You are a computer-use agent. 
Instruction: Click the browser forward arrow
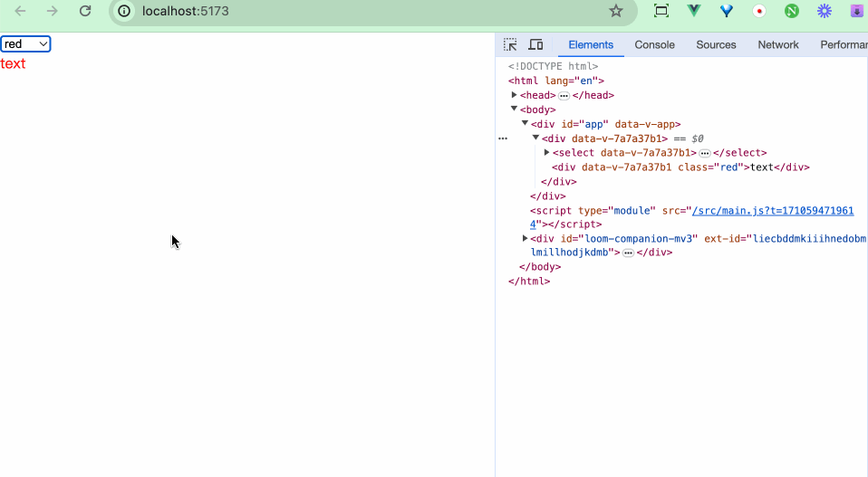coord(53,11)
